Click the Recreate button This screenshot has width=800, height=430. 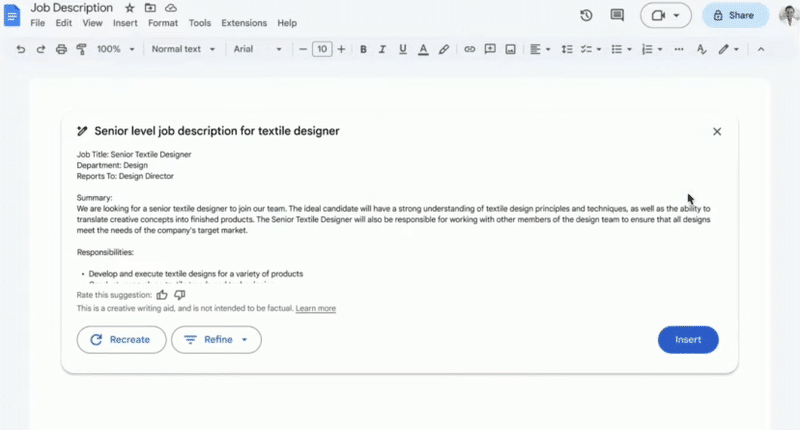pos(121,340)
